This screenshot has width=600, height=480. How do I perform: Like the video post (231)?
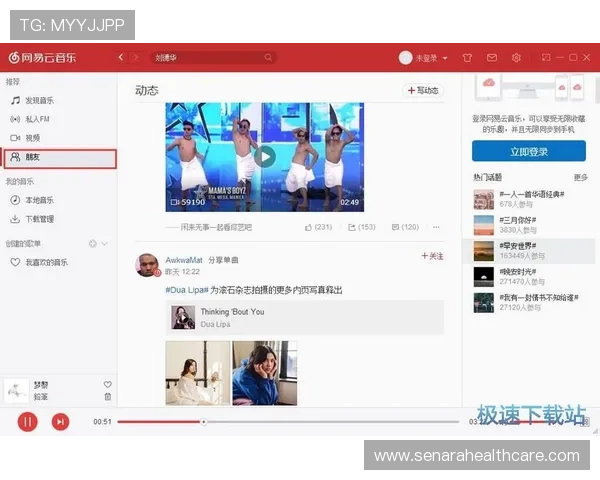pos(318,227)
